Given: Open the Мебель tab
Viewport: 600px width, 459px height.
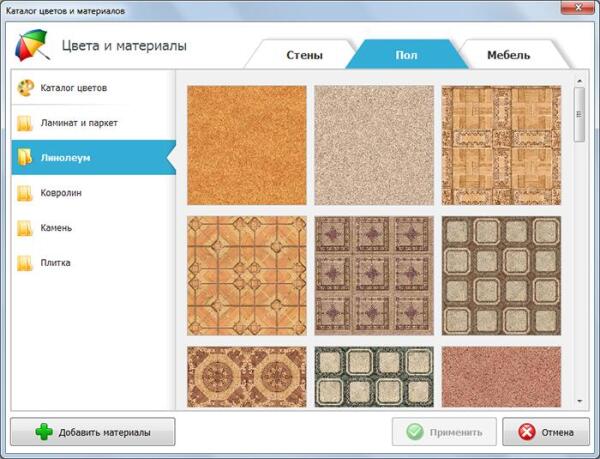Looking at the screenshot, I should [508, 54].
